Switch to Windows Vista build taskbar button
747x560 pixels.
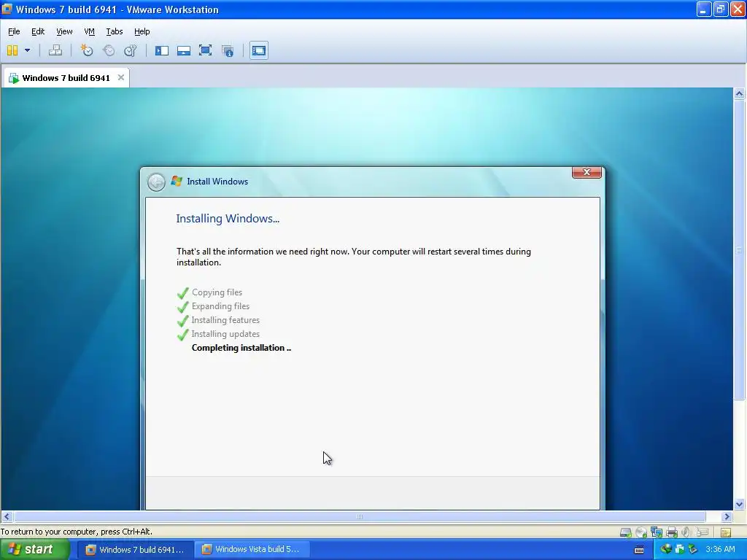(x=252, y=550)
